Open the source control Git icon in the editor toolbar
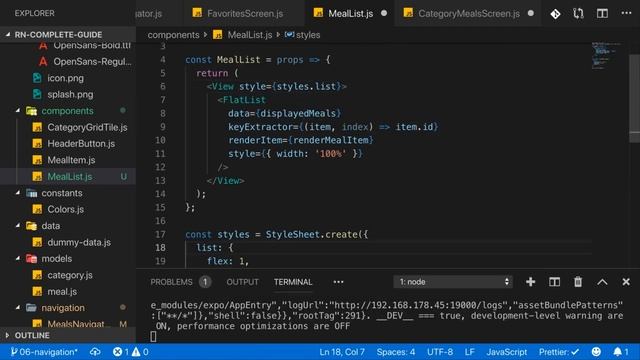Image resolution: width=640 pixels, height=360 pixels. tap(555, 14)
